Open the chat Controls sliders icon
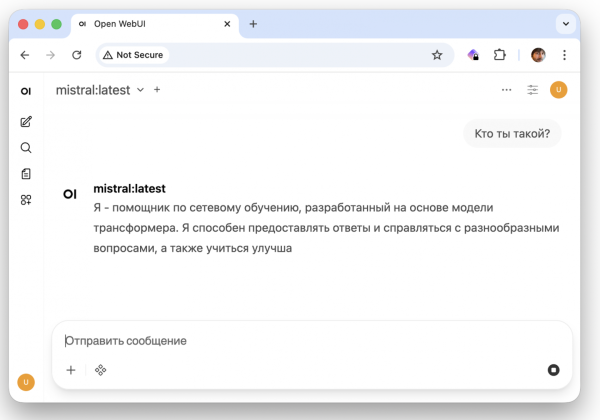This screenshot has height=420, width=600. coord(533,90)
